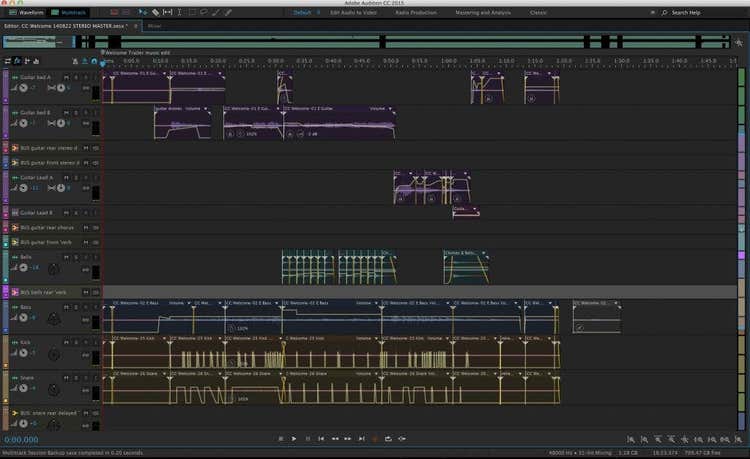Click zoom icon at bottom right corner
Image resolution: width=750 pixels, height=459 pixels.
coord(740,439)
